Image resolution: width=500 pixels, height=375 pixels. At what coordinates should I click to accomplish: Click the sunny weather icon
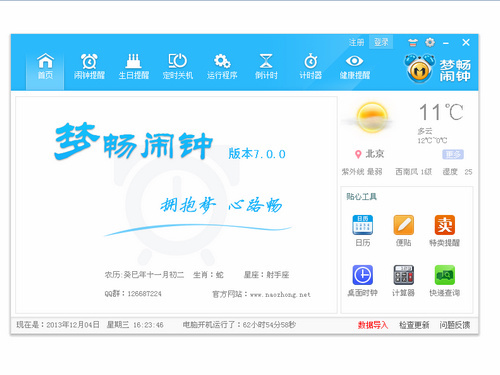(x=372, y=118)
